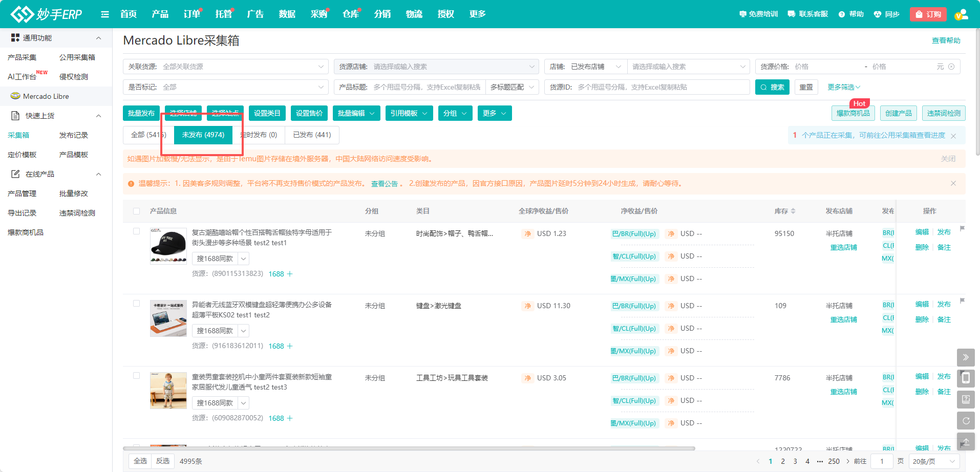Open the 订单 top menu
Viewport: 980px width, 472px height.
click(x=192, y=14)
